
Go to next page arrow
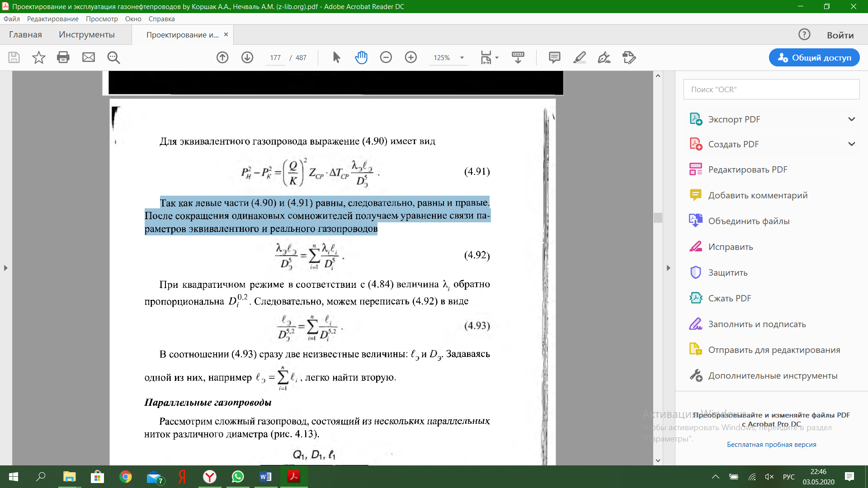247,57
